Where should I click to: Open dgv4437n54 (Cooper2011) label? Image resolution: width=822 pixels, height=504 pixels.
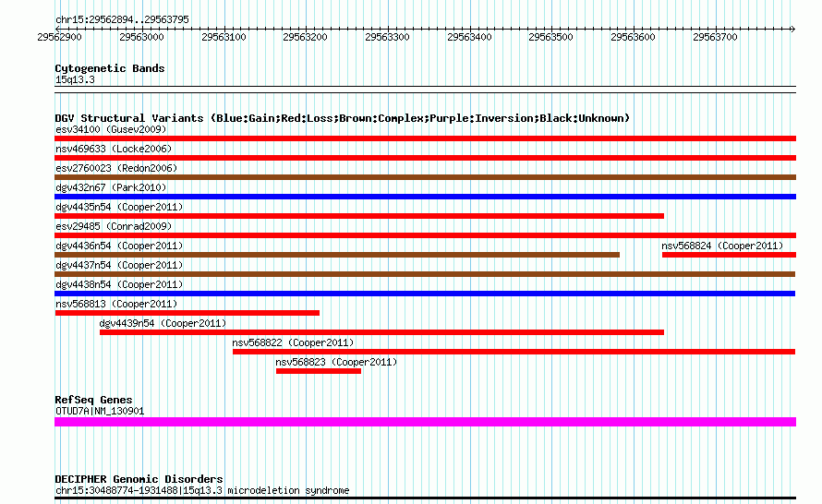tap(119, 265)
